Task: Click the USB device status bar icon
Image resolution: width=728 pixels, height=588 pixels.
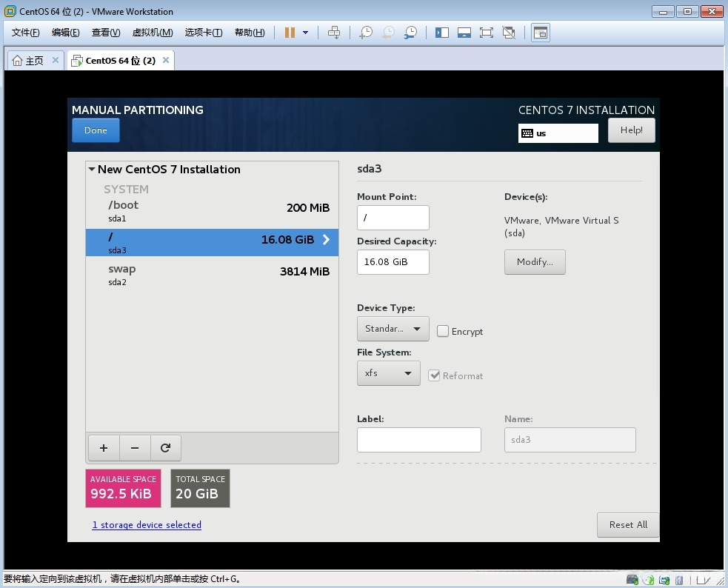Action: point(679,580)
